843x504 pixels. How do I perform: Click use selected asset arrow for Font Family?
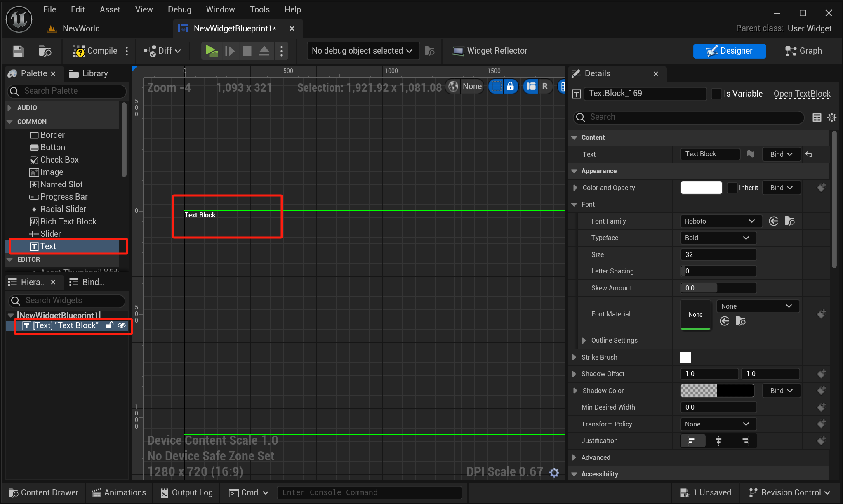tap(773, 221)
